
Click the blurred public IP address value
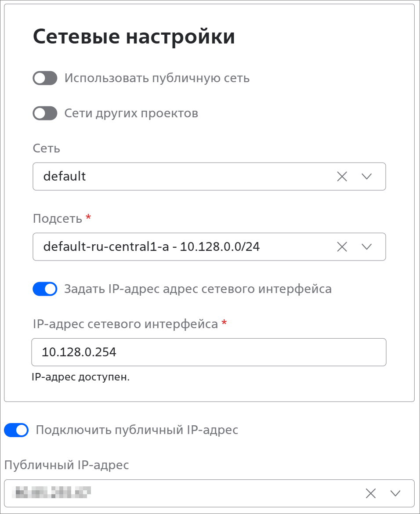tap(53, 493)
